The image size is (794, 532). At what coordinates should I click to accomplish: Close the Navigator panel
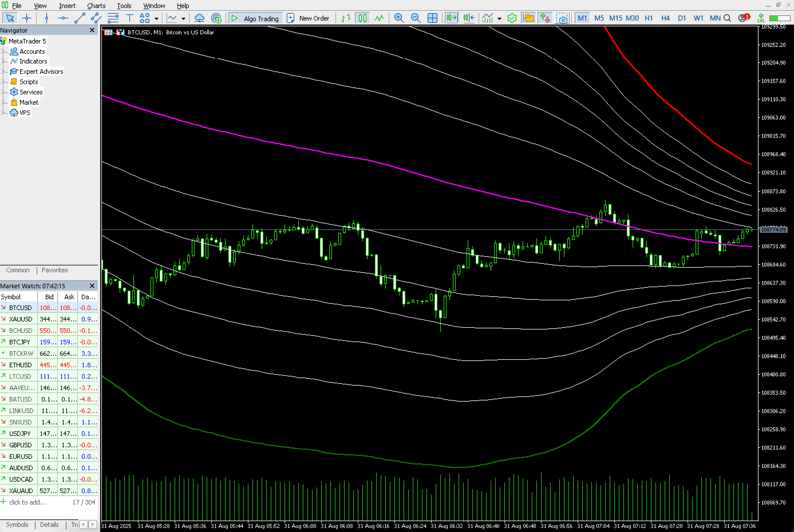(92, 30)
